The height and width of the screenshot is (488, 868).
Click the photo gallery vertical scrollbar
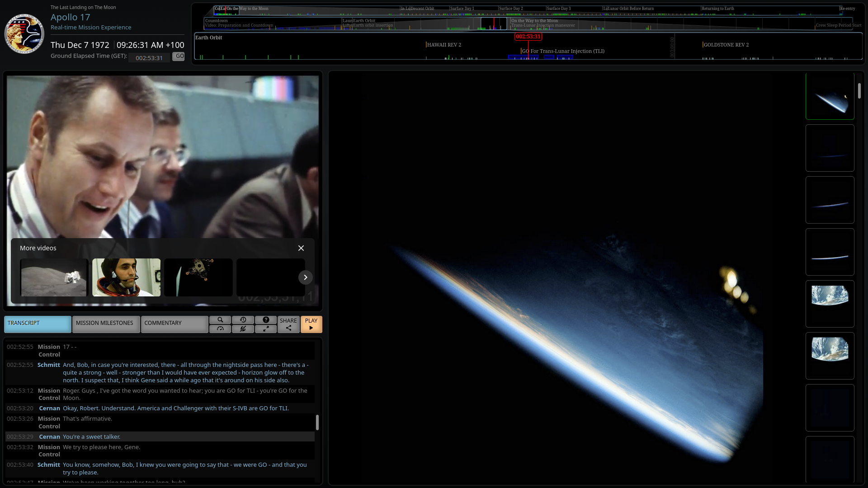click(859, 91)
